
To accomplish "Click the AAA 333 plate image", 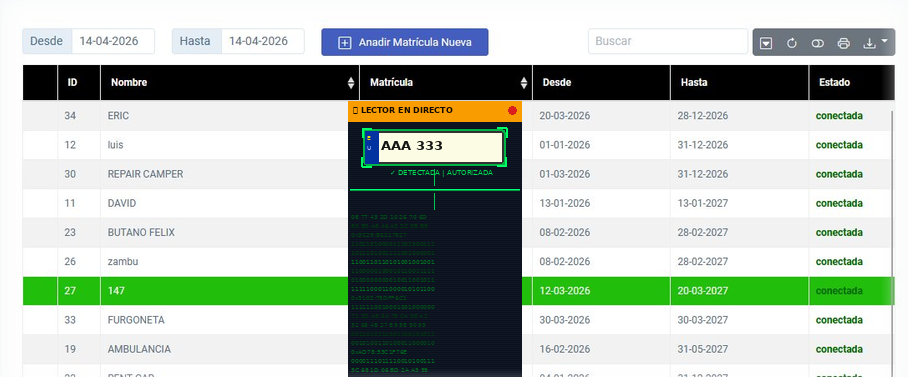I will click(434, 147).
